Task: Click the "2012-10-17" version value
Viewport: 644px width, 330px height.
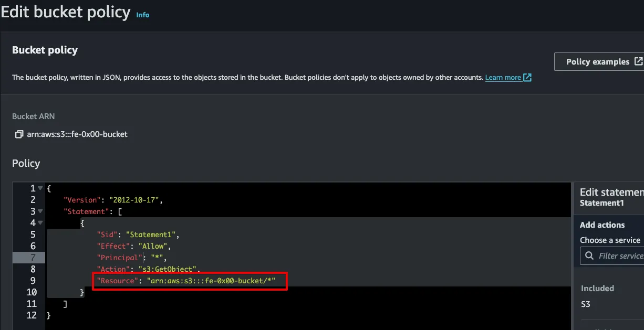Action: (134, 200)
